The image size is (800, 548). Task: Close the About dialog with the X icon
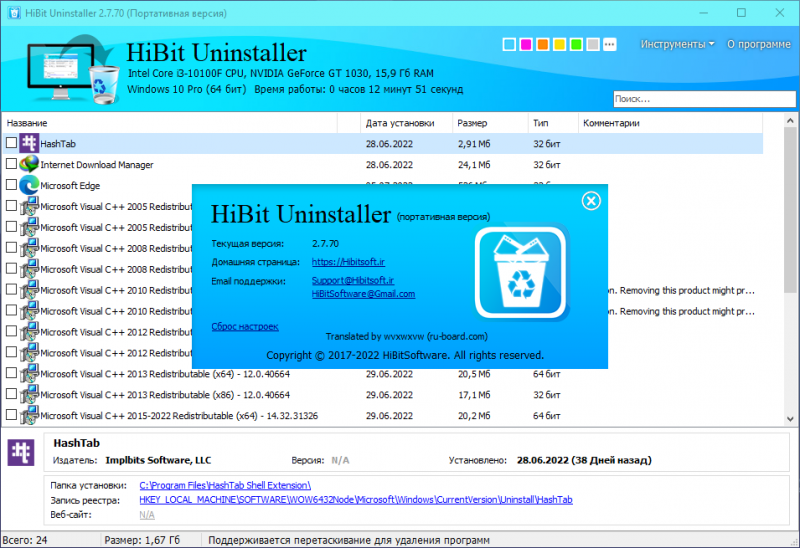[x=591, y=201]
